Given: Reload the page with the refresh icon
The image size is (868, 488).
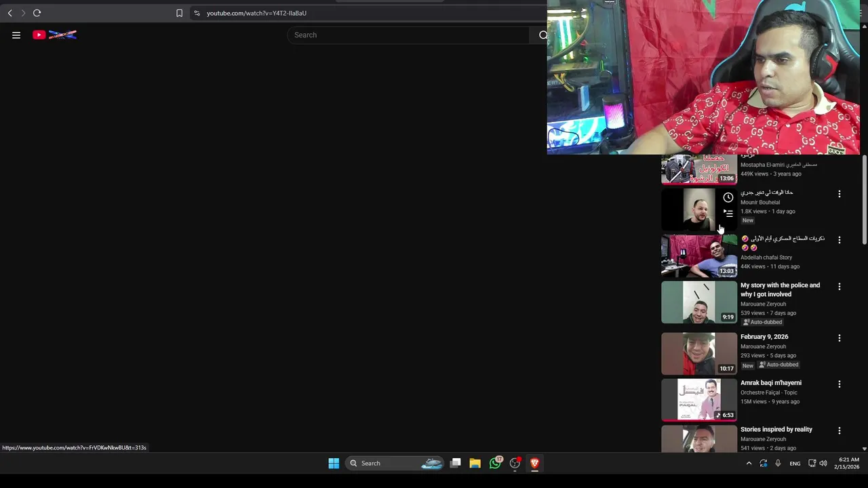Looking at the screenshot, I should tap(37, 13).
